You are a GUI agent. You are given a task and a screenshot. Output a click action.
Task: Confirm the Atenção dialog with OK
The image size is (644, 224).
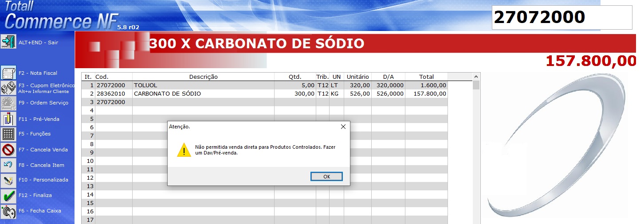click(x=327, y=176)
